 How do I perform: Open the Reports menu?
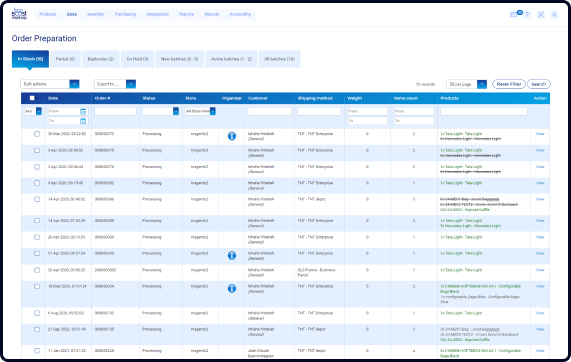click(x=186, y=14)
